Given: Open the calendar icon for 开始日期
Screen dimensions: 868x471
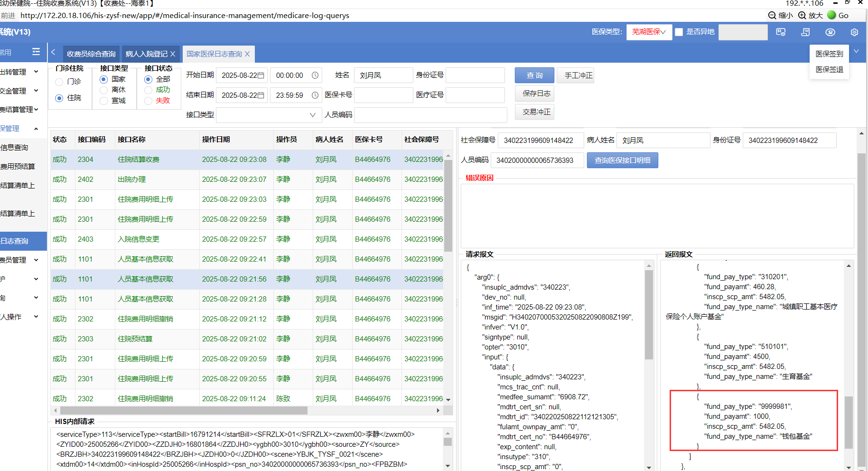Looking at the screenshot, I should click(261, 75).
